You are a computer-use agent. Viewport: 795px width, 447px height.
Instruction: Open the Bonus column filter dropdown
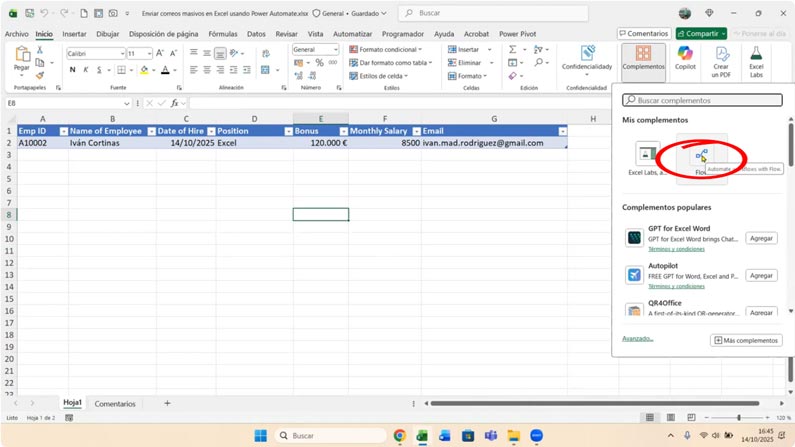(343, 131)
